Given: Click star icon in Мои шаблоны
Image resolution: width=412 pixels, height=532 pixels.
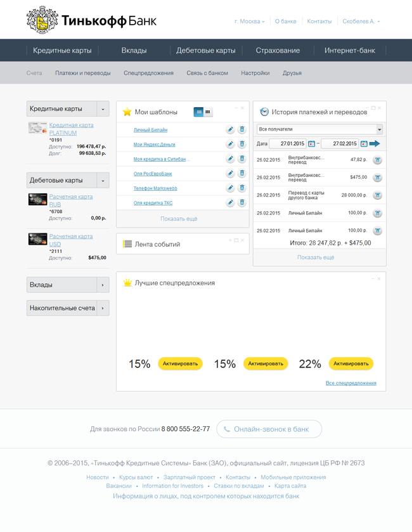Looking at the screenshot, I should coord(127,112).
